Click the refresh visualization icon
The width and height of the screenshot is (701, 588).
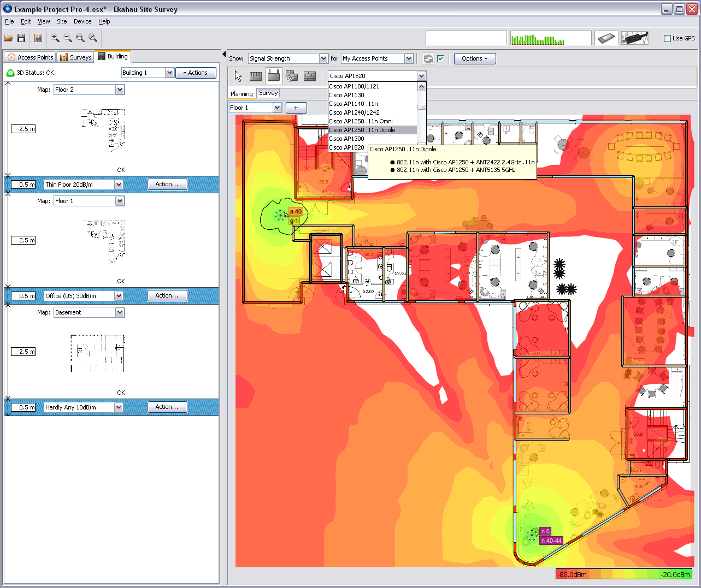(x=428, y=59)
